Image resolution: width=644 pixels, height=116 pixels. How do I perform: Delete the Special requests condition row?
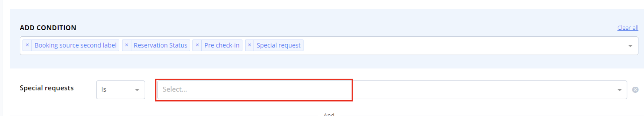(635, 90)
